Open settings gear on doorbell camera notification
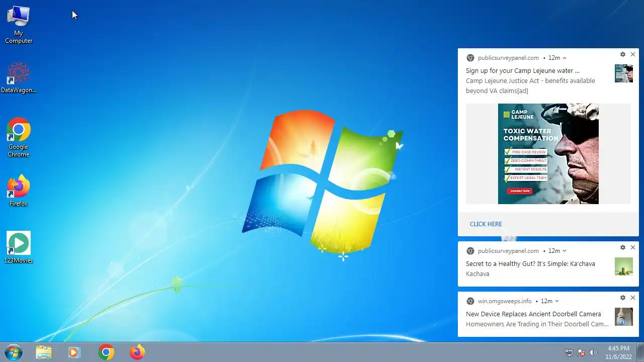The height and width of the screenshot is (362, 644). (623, 298)
